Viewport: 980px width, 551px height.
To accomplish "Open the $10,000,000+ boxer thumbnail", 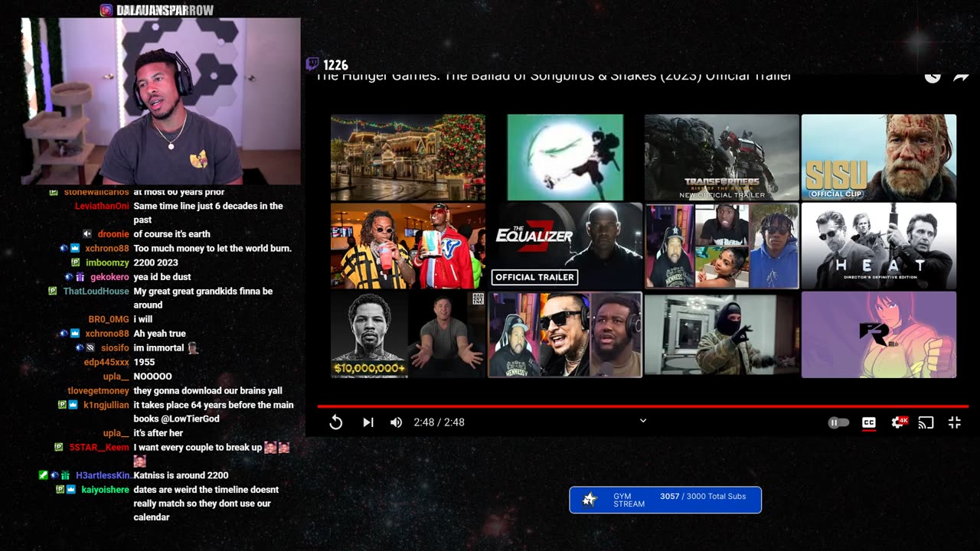I will tap(408, 334).
